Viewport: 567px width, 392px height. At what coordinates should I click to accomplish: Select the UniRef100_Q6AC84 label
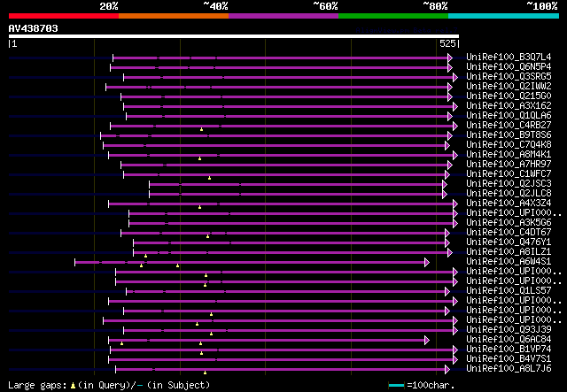[509, 340]
